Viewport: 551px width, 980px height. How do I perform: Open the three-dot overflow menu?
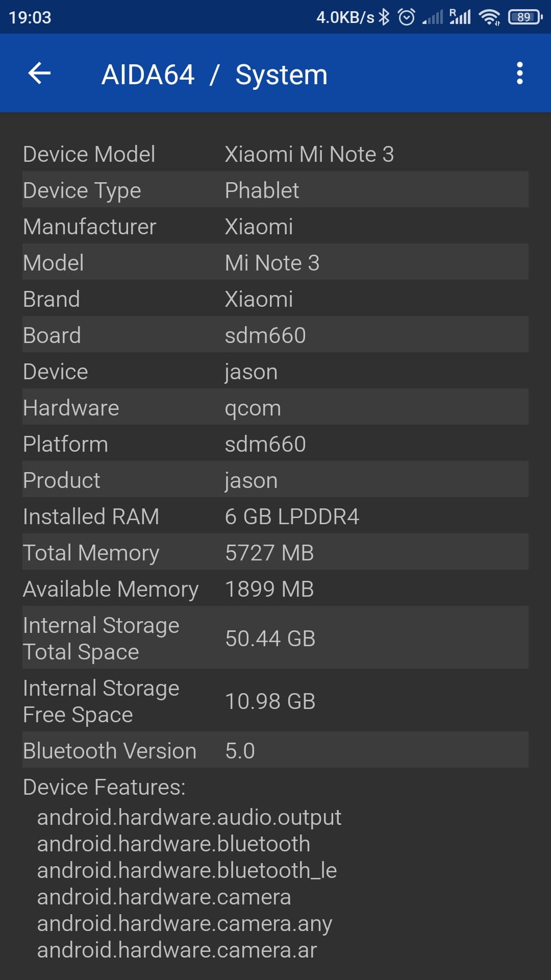pos(519,73)
